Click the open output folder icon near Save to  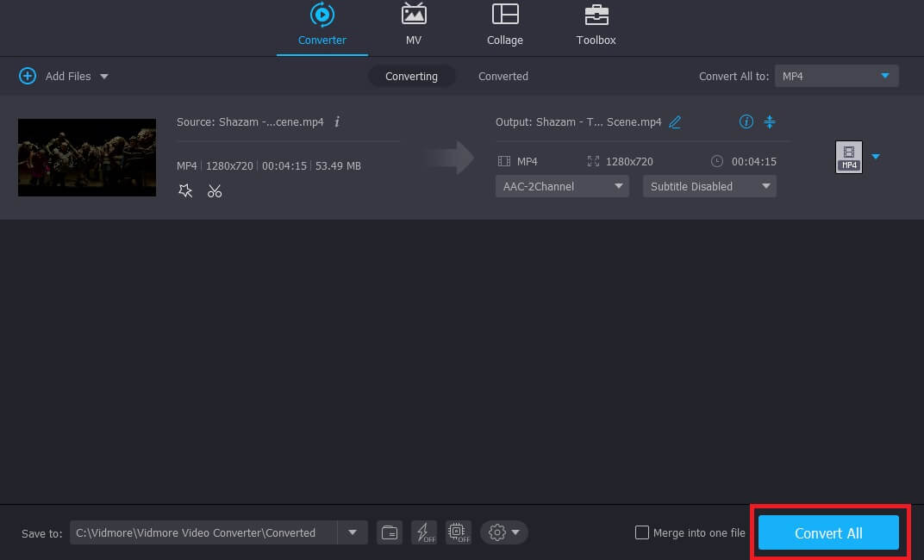[x=389, y=532]
